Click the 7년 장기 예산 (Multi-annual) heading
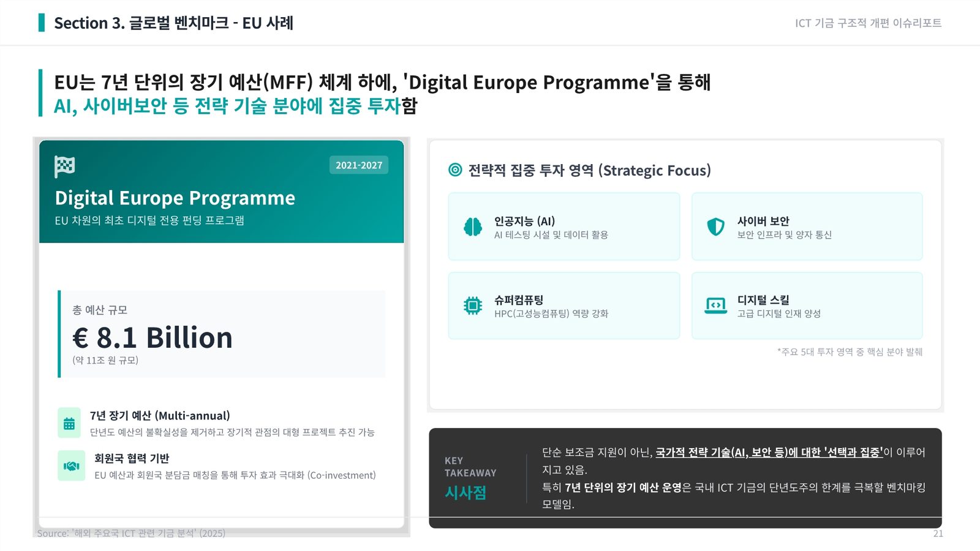 [x=160, y=416]
